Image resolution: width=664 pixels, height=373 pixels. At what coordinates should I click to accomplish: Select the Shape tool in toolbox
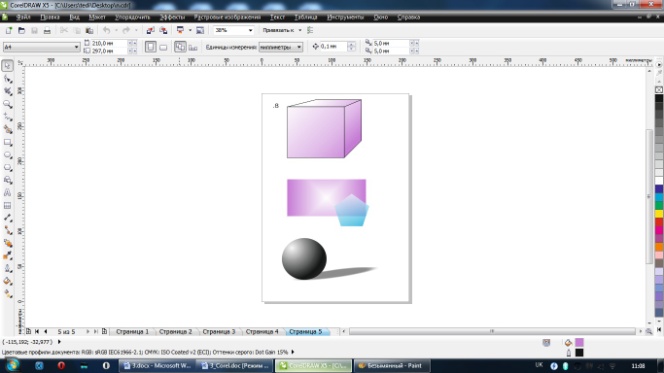point(8,79)
